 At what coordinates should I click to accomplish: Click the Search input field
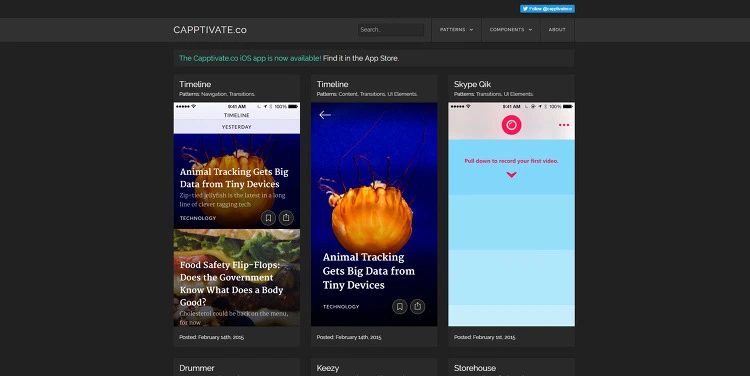391,30
